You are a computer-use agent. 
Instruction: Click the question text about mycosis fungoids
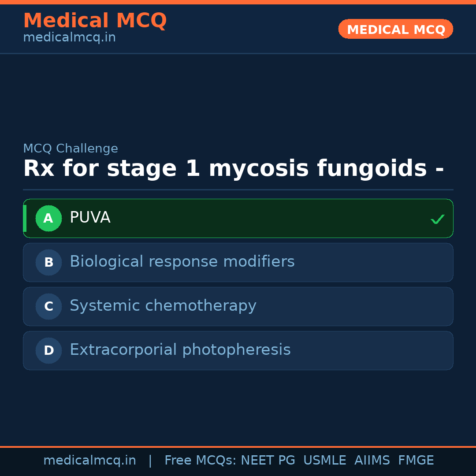[234, 168]
